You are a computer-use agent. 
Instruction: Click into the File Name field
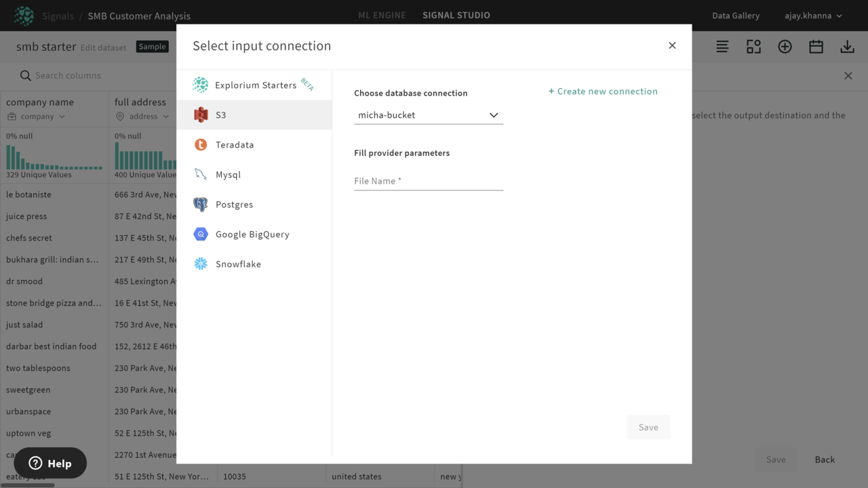(x=429, y=181)
